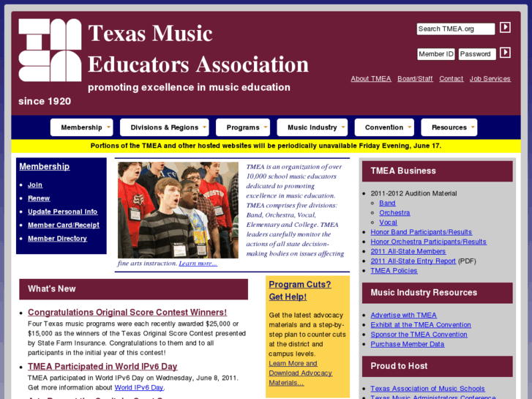Click the TMEA Business section header
Screen dimensions: 532x399
point(438,171)
